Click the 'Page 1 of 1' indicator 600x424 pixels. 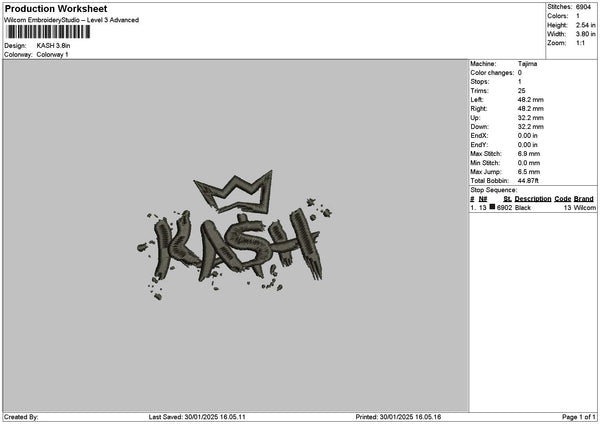[579, 417]
